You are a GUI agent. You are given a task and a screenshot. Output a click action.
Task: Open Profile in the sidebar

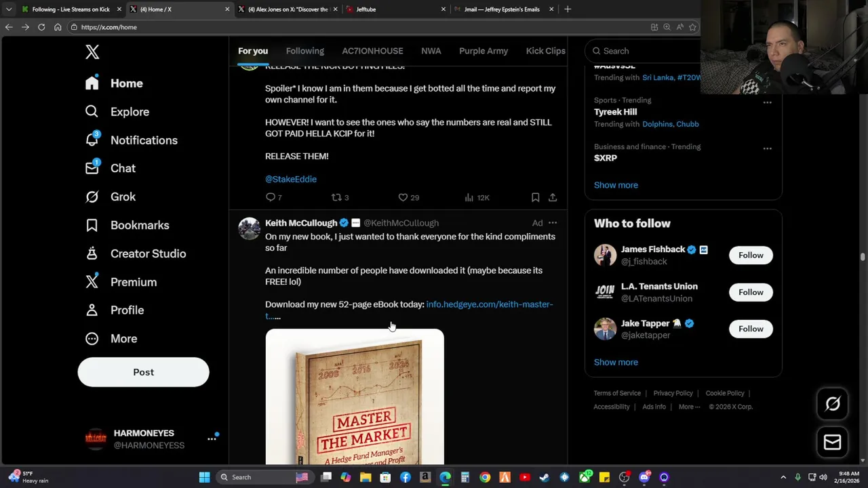coord(115,310)
